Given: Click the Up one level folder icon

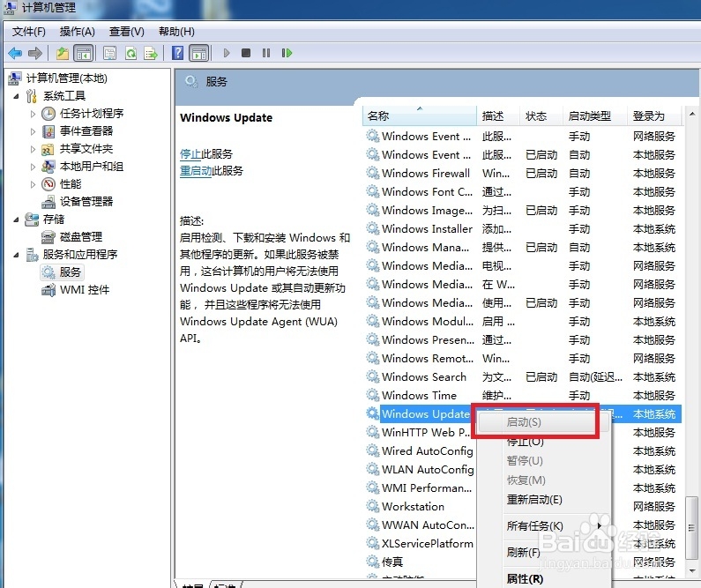Looking at the screenshot, I should (x=62, y=53).
